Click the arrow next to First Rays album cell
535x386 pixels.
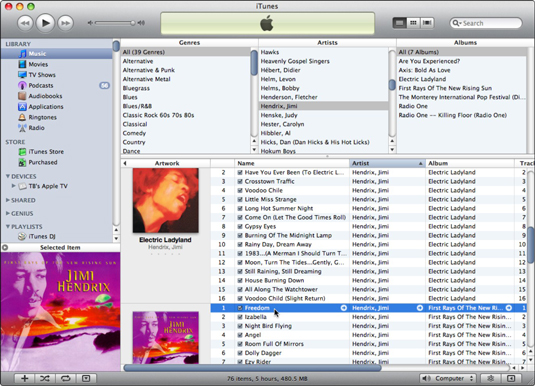[x=509, y=308]
